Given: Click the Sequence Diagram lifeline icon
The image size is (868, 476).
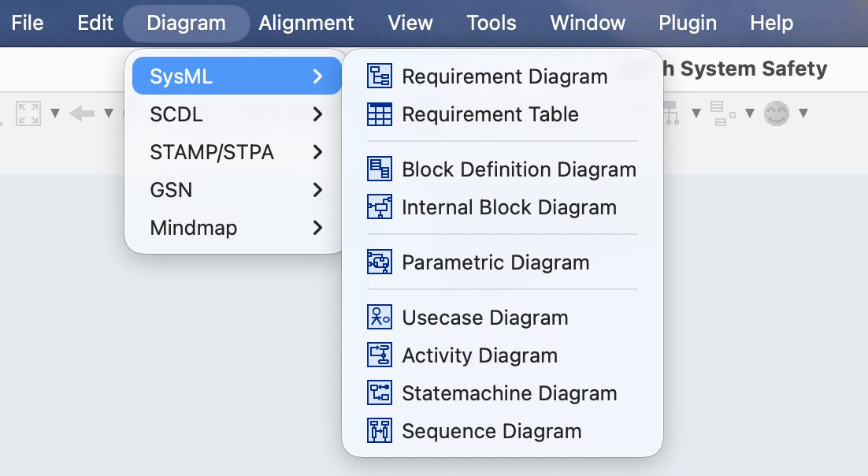Looking at the screenshot, I should (x=381, y=431).
